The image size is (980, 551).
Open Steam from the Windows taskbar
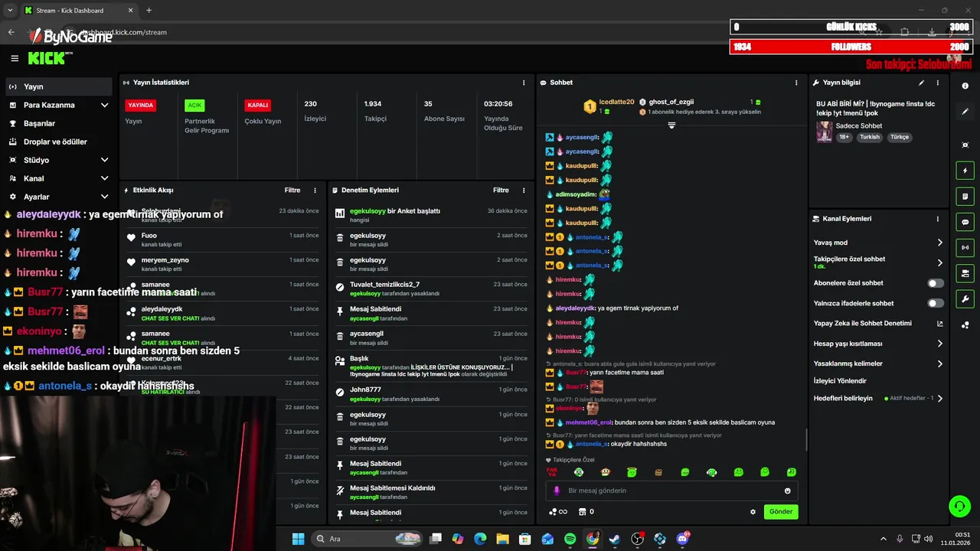tap(615, 539)
